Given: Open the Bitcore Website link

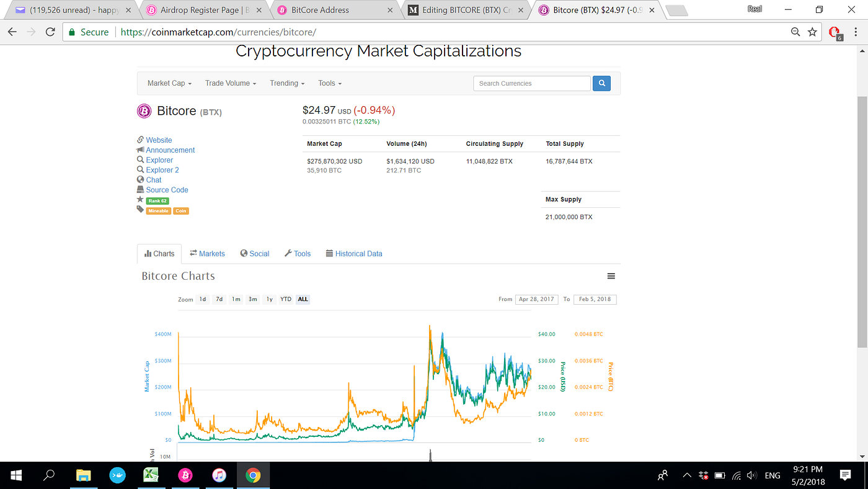Looking at the screenshot, I should pyautogui.click(x=159, y=140).
